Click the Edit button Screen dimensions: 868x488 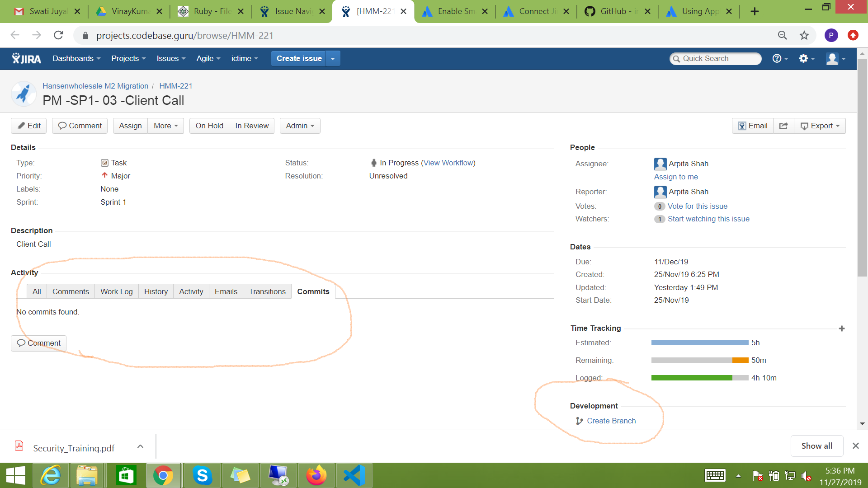point(29,126)
